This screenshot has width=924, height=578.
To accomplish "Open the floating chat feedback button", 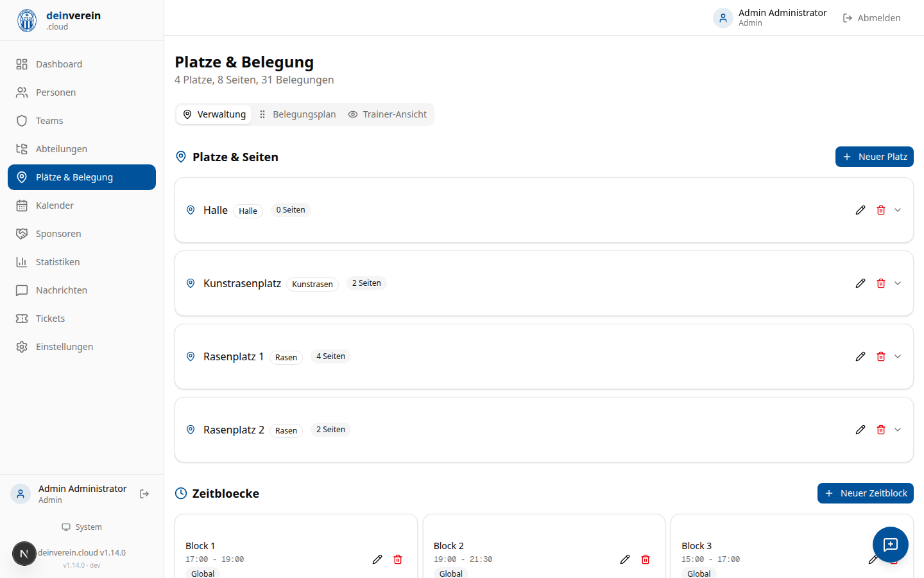I will [x=890, y=545].
